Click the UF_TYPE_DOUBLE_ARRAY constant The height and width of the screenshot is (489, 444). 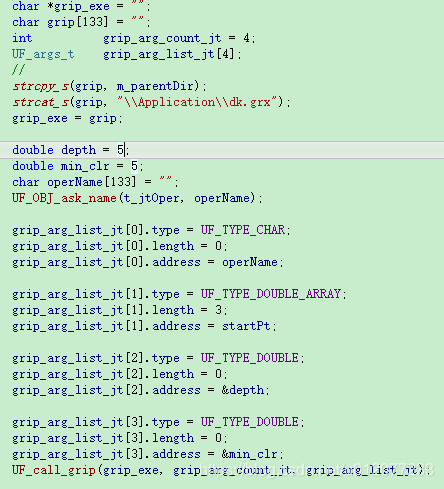pyautogui.click(x=271, y=294)
